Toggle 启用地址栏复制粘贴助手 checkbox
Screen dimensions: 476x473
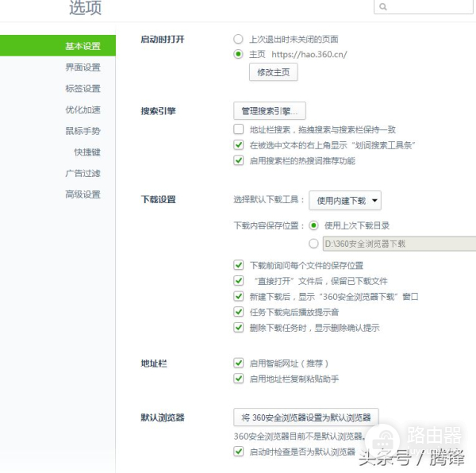[x=239, y=379]
